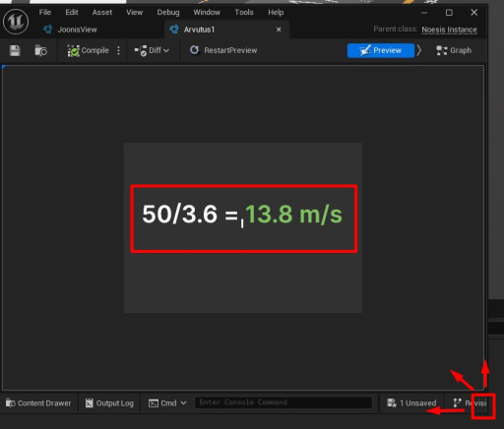
Task: Browse to asset in Content Browser icon
Action: [x=40, y=50]
